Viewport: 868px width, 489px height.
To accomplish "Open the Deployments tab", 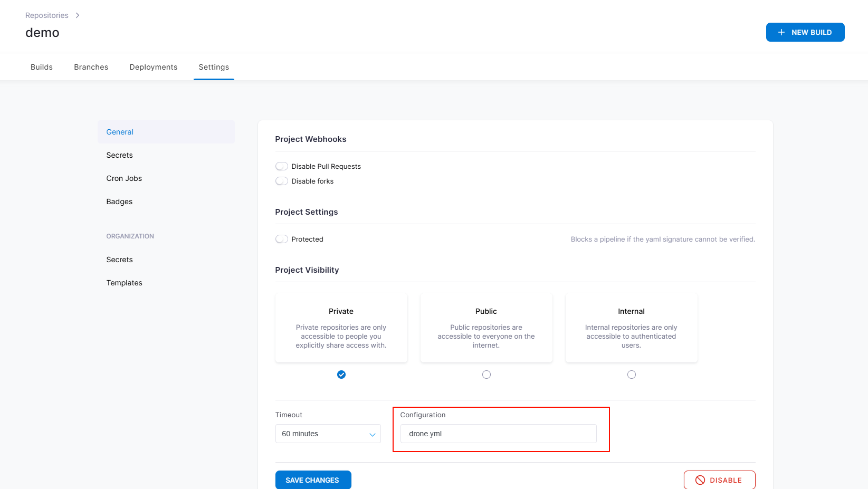I will click(x=154, y=67).
